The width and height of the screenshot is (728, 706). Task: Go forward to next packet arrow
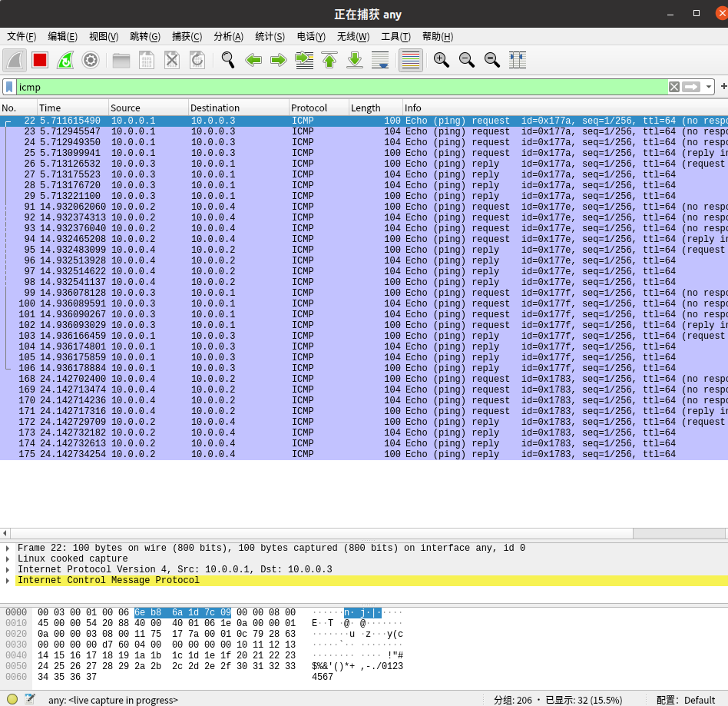click(279, 61)
